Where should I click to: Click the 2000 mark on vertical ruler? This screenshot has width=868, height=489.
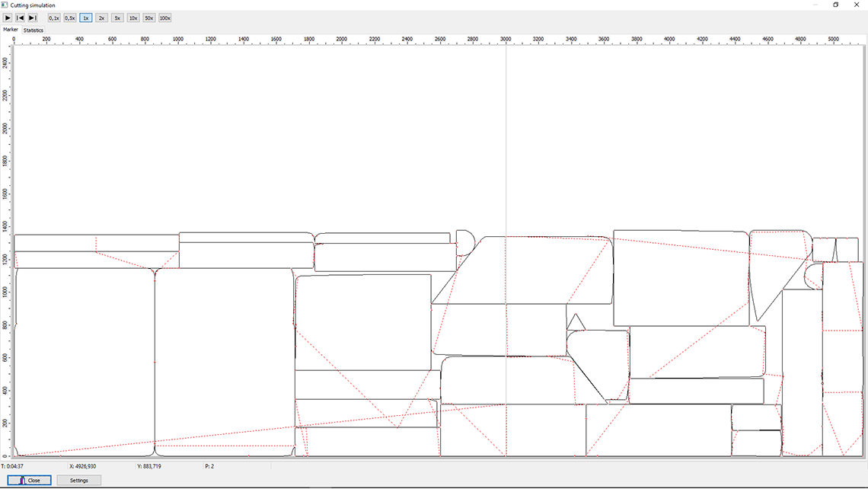tap(5, 128)
